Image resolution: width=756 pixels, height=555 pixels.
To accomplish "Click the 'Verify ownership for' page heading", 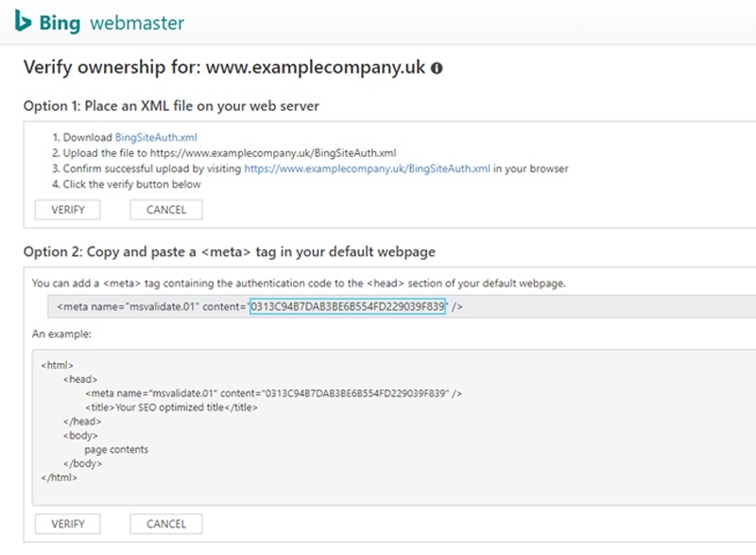I will coord(225,67).
